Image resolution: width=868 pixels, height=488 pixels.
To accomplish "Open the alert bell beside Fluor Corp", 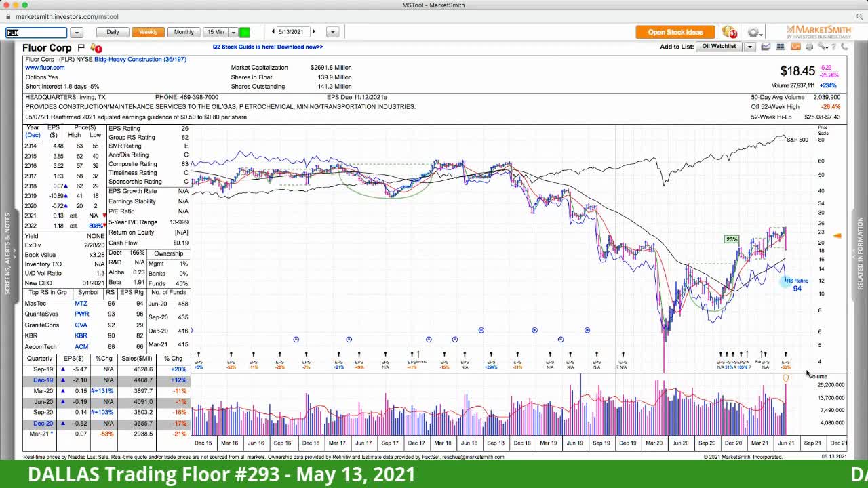I will [95, 48].
